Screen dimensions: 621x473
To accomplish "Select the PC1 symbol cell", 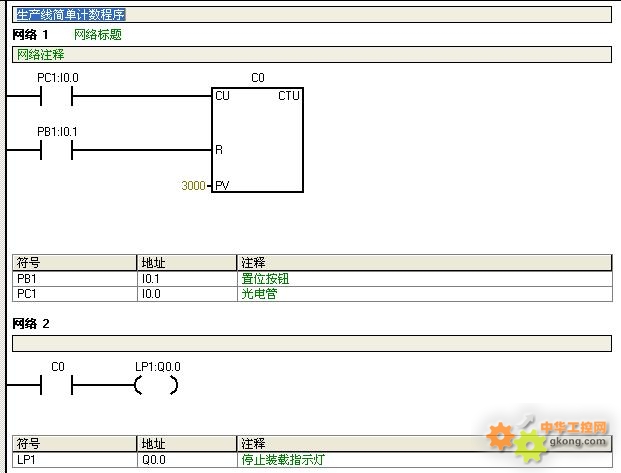I will tap(74, 294).
